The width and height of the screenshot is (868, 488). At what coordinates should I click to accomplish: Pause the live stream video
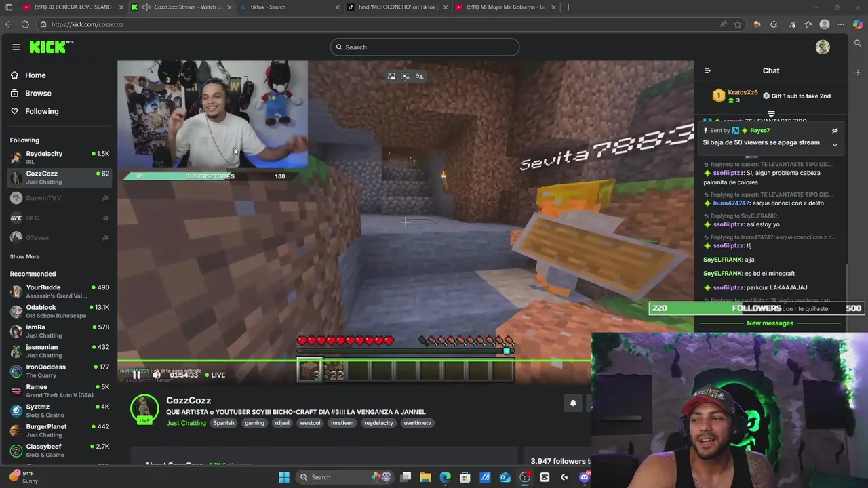tap(136, 375)
